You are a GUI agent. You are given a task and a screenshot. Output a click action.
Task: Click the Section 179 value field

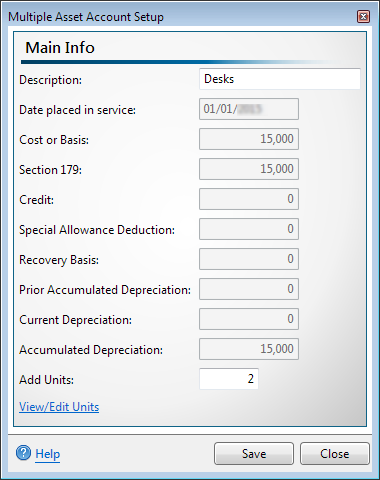click(249, 169)
